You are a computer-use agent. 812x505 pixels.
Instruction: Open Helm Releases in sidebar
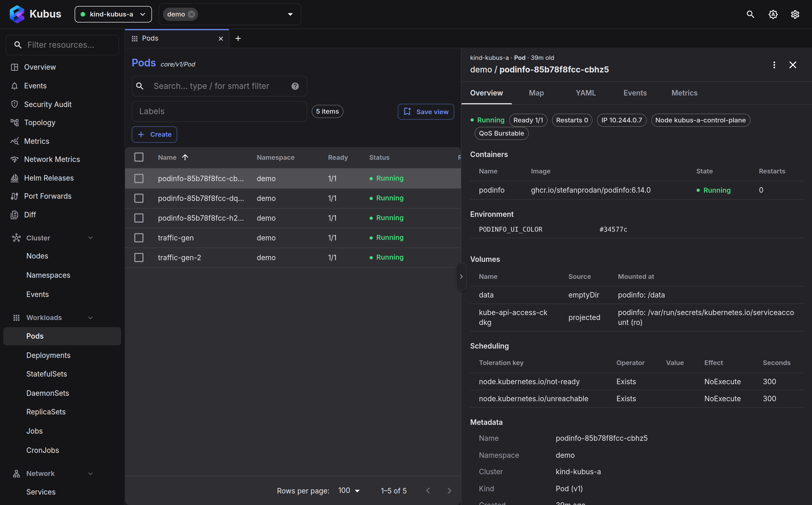point(62,178)
